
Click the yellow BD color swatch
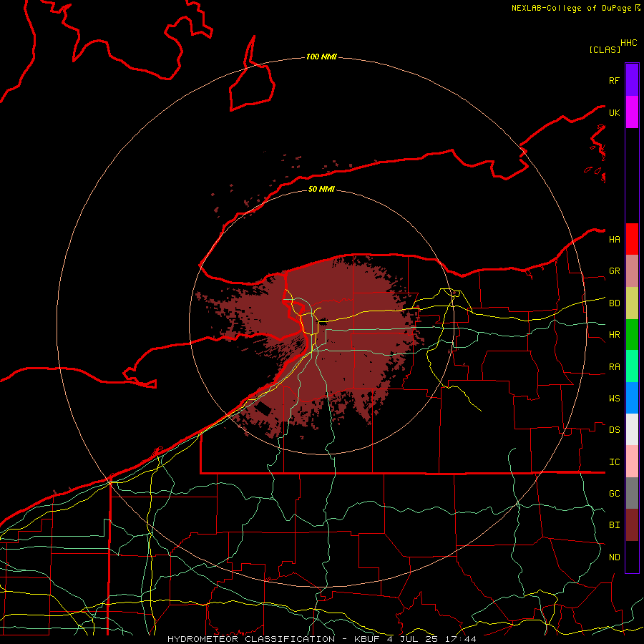(x=632, y=303)
